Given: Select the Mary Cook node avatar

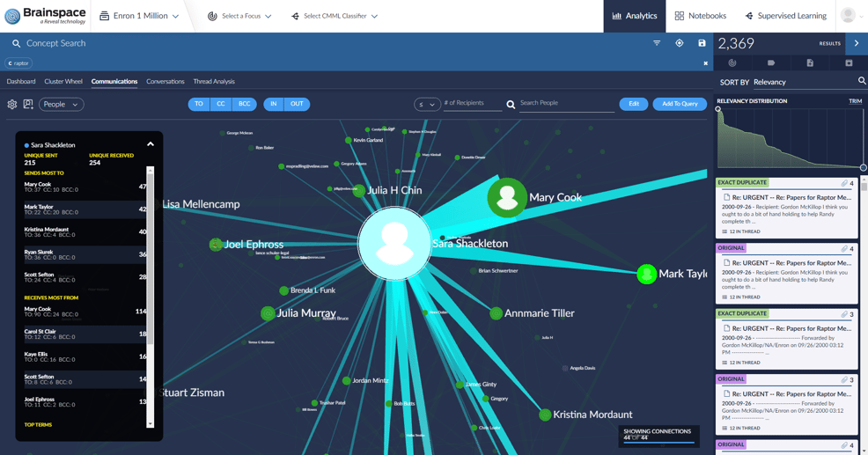Looking at the screenshot, I should click(506, 198).
